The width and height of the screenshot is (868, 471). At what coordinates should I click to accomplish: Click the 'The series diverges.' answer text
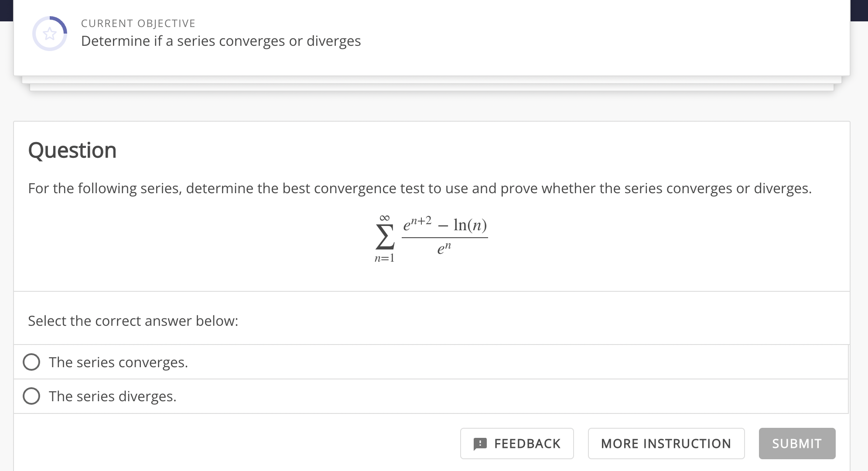tap(113, 396)
